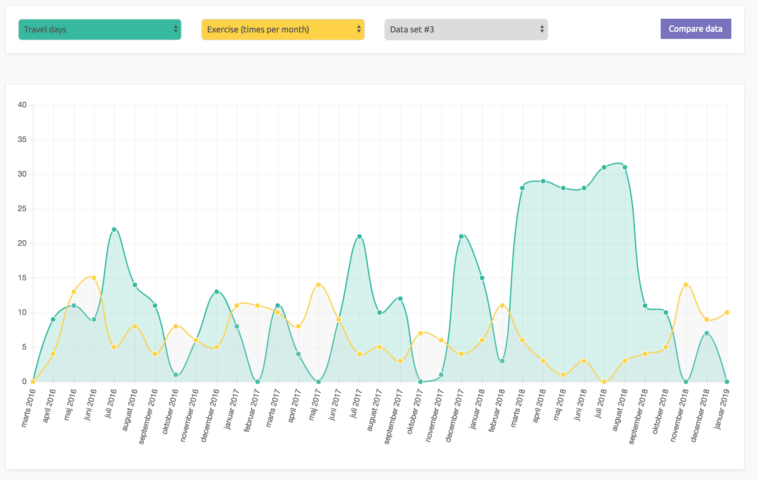Pick green data point for marts 2018
Image resolution: width=758 pixels, height=480 pixels.
522,188
